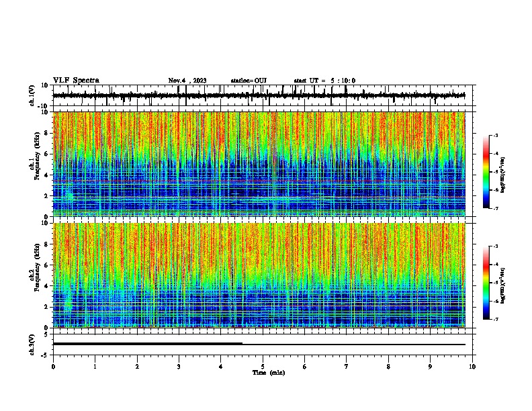The width and height of the screenshot is (532, 411).
Task: Click the ch.3 voltage line panel
Action: pyautogui.click(x=264, y=345)
